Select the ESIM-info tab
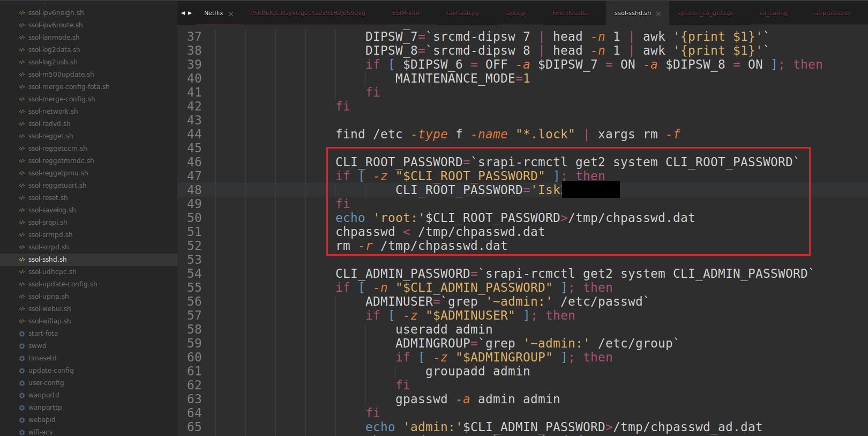Viewport: 868px width, 436px height. point(406,13)
